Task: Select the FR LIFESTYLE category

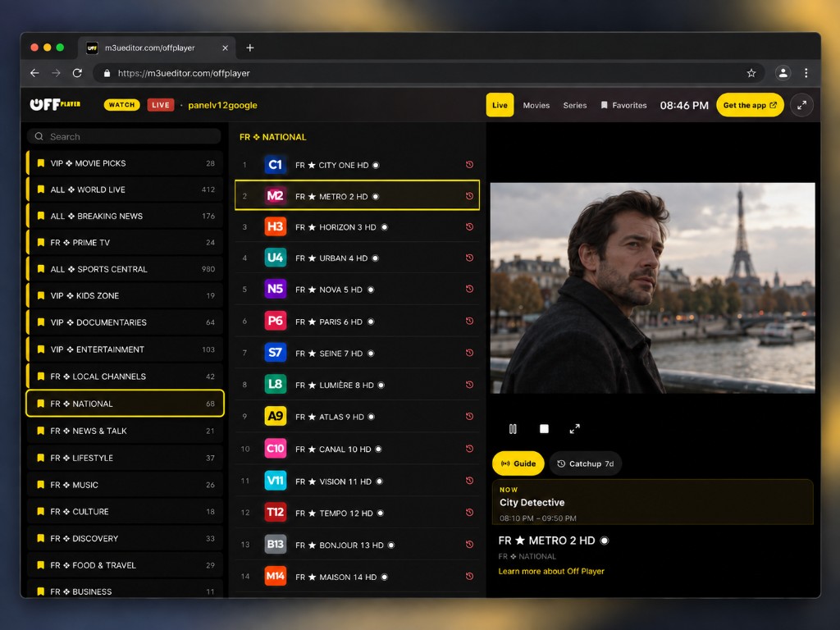Action: click(125, 458)
